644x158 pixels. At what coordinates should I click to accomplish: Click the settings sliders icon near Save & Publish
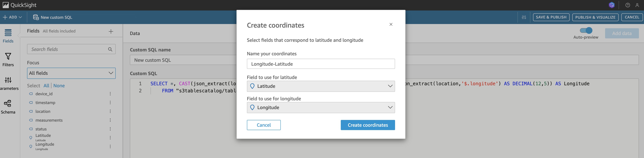tap(524, 17)
